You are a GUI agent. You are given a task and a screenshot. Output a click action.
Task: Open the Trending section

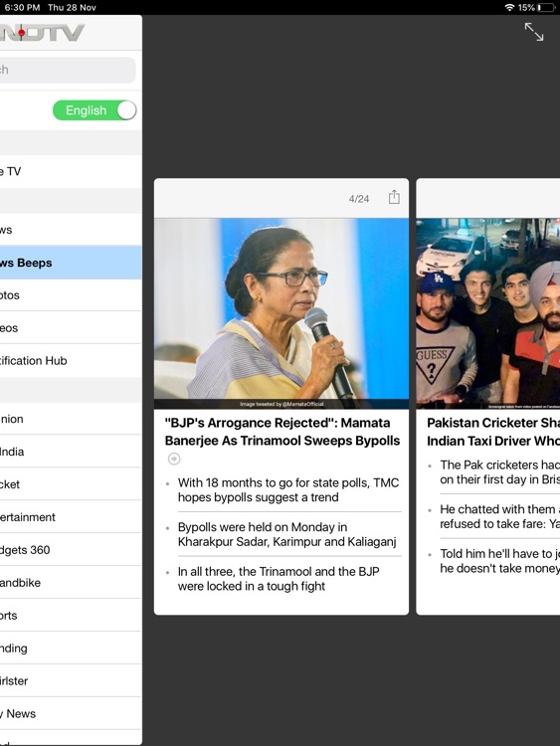[71, 648]
